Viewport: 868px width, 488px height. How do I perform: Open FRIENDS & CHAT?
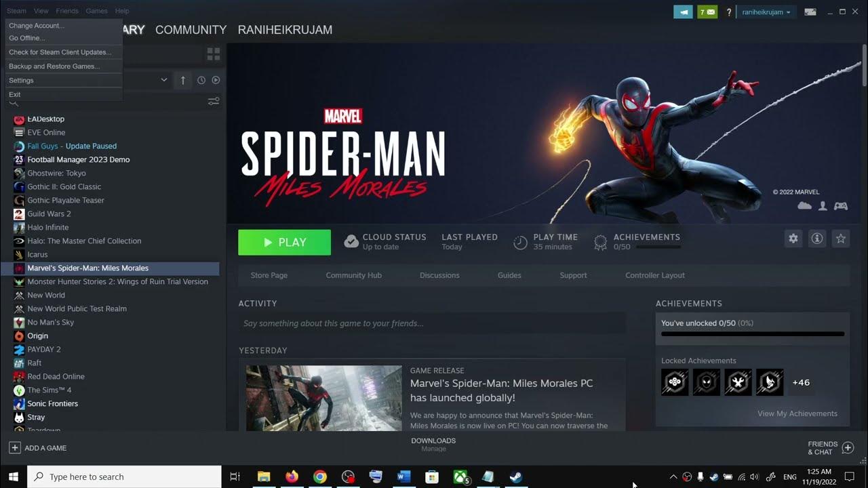pyautogui.click(x=831, y=448)
